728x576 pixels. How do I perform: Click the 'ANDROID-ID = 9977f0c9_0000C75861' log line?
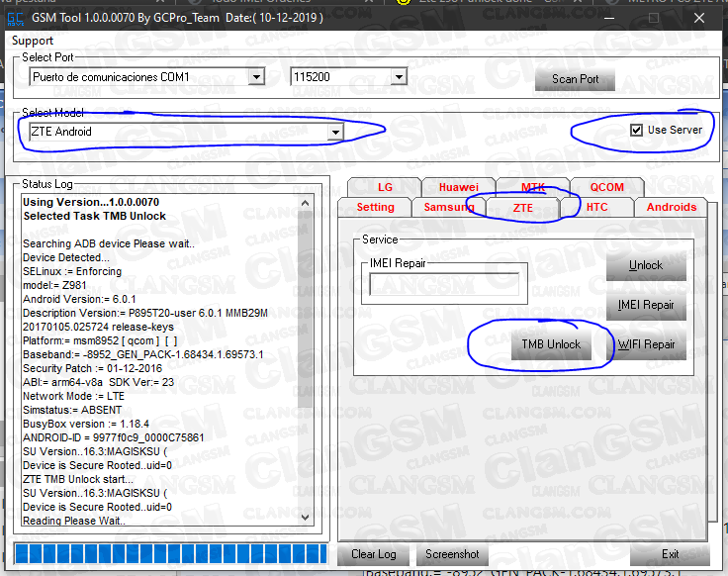114,437
